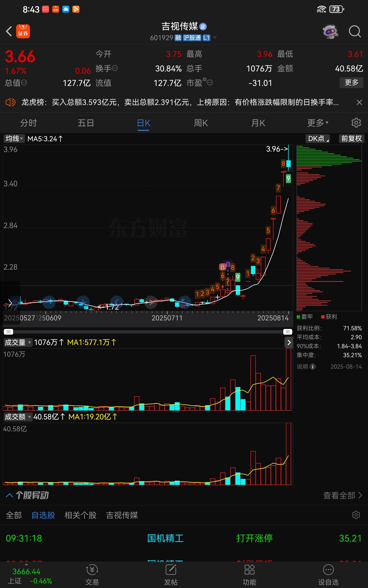368x588 pixels.
Task: Open the 龙虎榜 news ticker text
Action: click(x=180, y=102)
